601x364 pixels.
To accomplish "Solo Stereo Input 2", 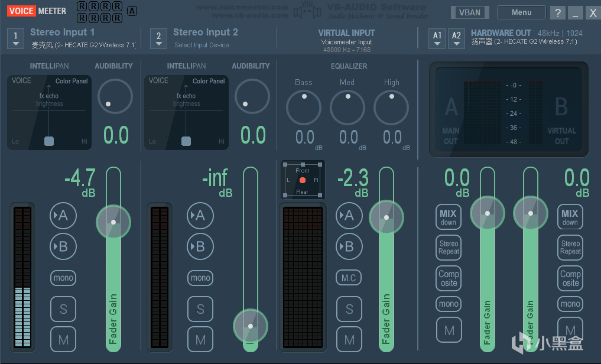I will (x=200, y=309).
